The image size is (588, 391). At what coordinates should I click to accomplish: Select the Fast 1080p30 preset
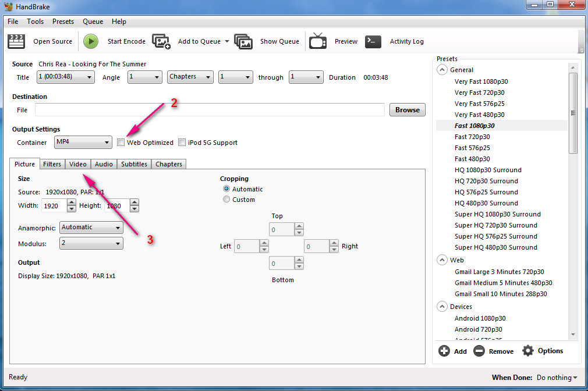[474, 126]
